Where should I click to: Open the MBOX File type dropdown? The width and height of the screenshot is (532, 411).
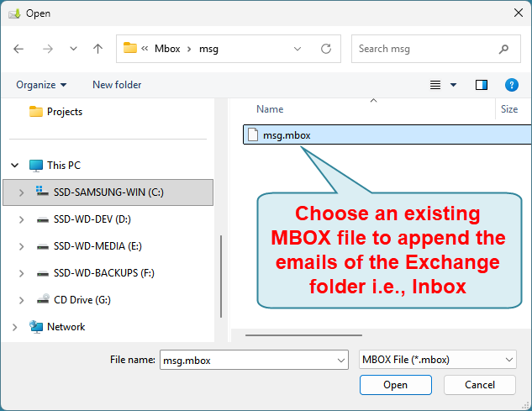(x=437, y=360)
